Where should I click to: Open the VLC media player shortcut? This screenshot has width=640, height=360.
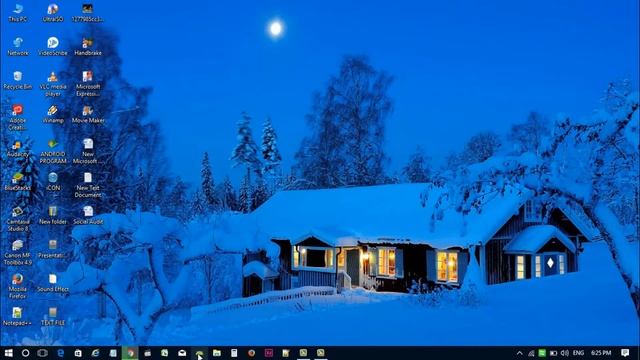click(x=53, y=84)
